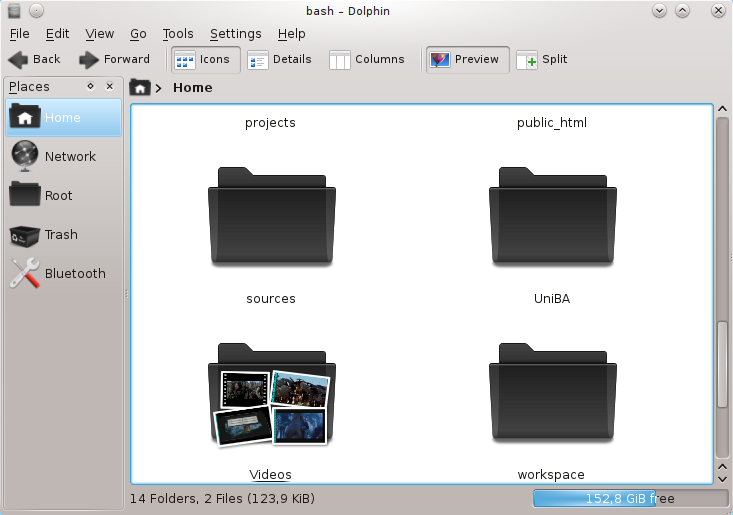Toggle the Preview mode button
The height and width of the screenshot is (515, 733).
pyautogui.click(x=466, y=60)
